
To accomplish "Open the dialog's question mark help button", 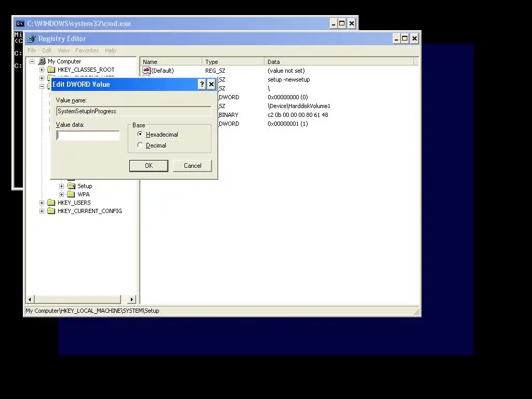I will [202, 84].
